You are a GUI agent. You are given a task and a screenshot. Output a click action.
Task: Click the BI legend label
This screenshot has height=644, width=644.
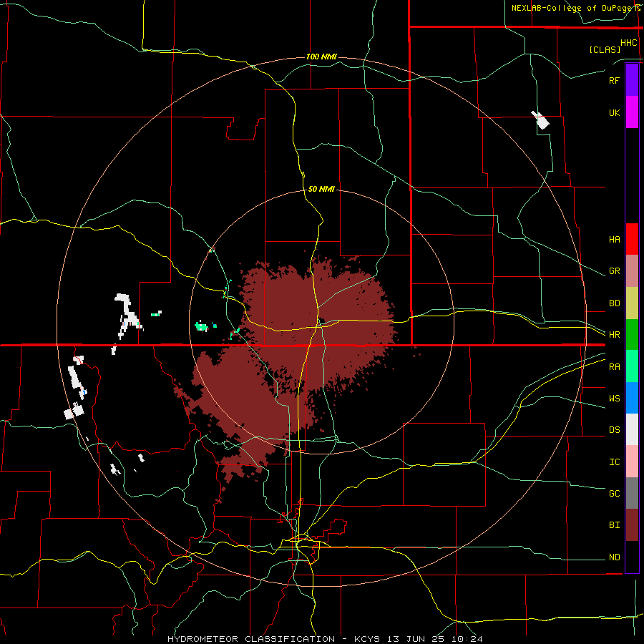614,525
